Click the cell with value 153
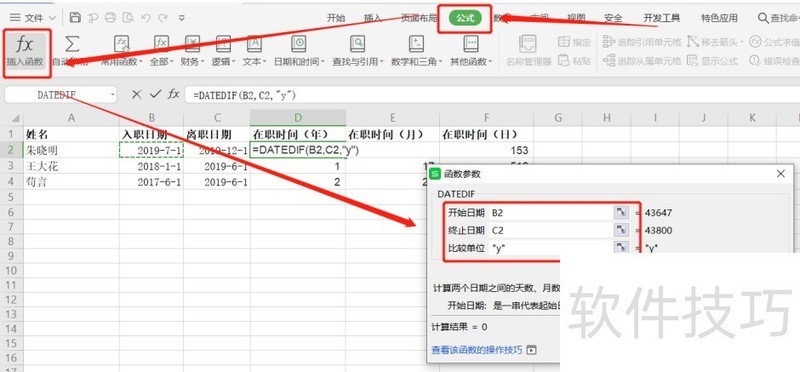The width and height of the screenshot is (800, 372). (x=486, y=151)
